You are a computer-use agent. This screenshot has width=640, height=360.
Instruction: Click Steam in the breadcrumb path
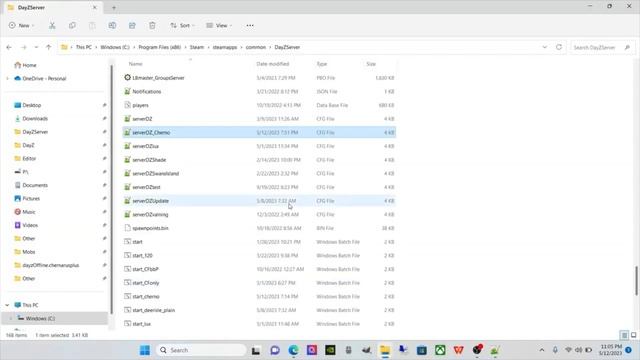coord(197,47)
